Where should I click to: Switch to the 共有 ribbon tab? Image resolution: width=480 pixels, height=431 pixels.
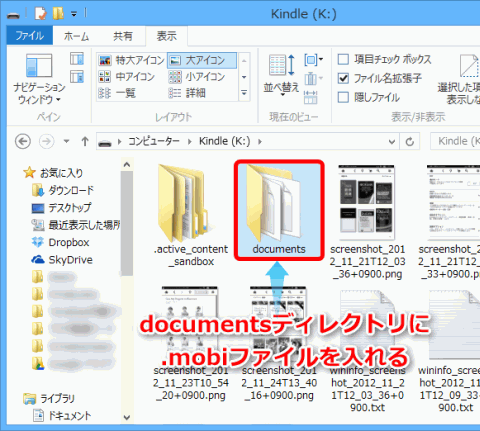[123, 36]
